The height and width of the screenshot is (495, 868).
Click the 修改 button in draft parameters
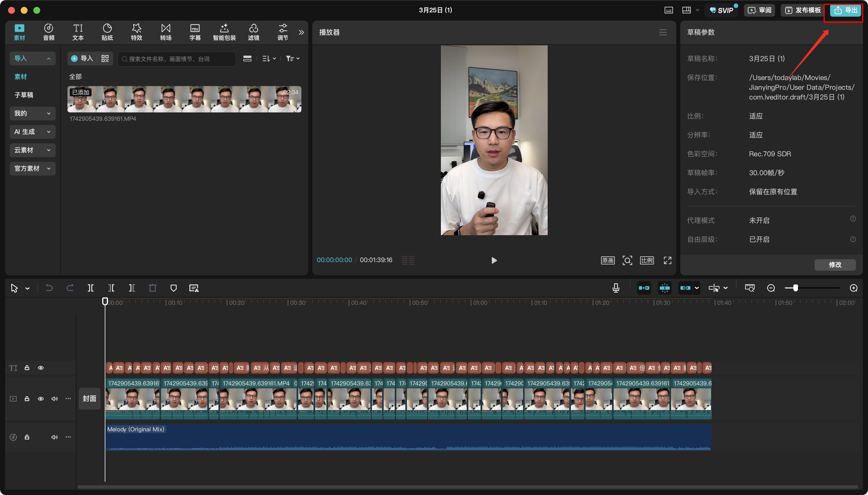pyautogui.click(x=835, y=265)
